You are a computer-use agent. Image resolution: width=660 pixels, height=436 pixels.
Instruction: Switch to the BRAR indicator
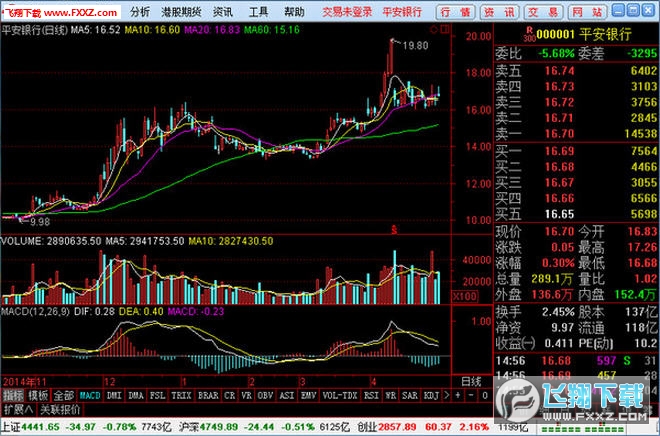[208, 396]
